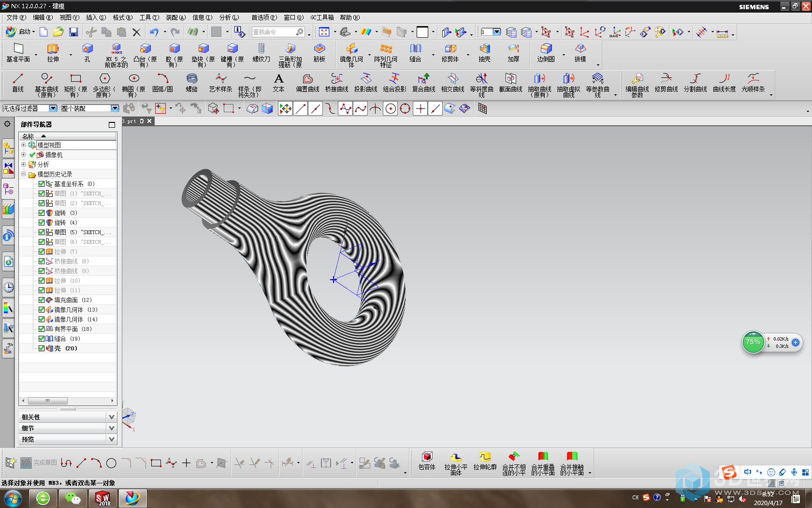Click the 拉伸 extrude tool
The width and height of the screenshot is (812, 508).
[53, 53]
